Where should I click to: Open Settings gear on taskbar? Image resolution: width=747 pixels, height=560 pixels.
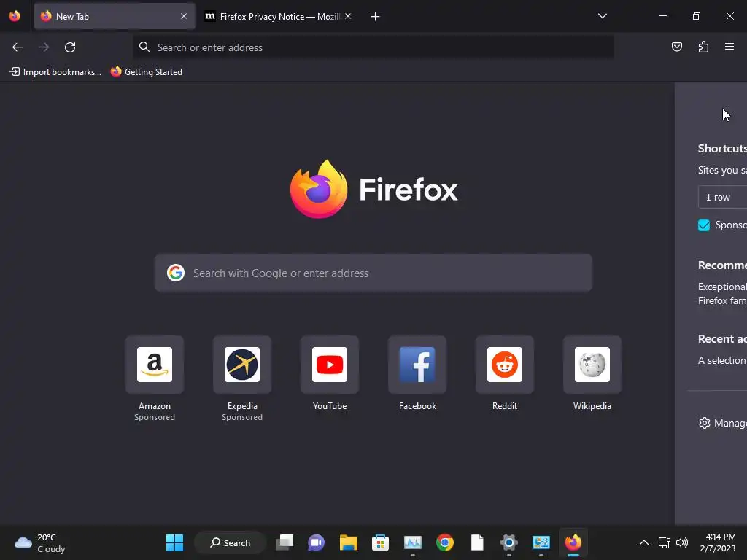[x=508, y=542]
